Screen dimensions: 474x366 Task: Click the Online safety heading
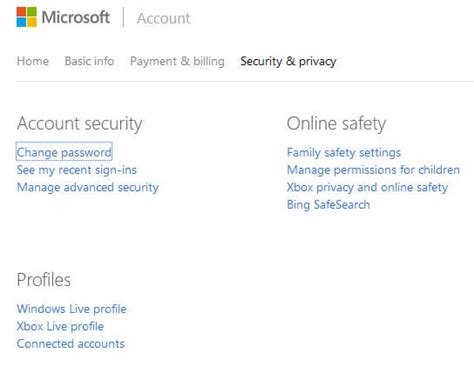(336, 124)
